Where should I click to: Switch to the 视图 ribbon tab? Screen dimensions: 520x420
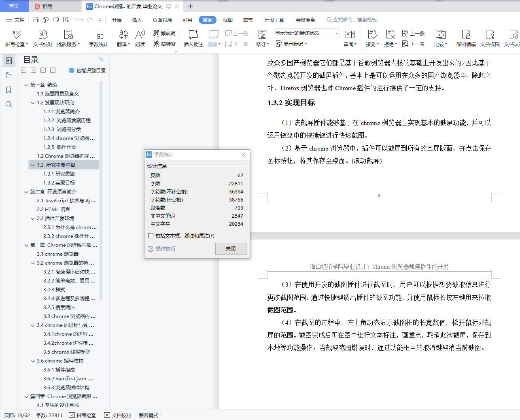228,20
